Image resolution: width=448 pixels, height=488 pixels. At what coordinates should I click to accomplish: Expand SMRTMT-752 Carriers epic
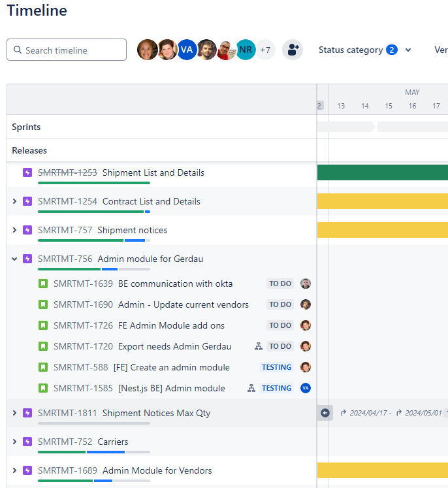[14, 442]
